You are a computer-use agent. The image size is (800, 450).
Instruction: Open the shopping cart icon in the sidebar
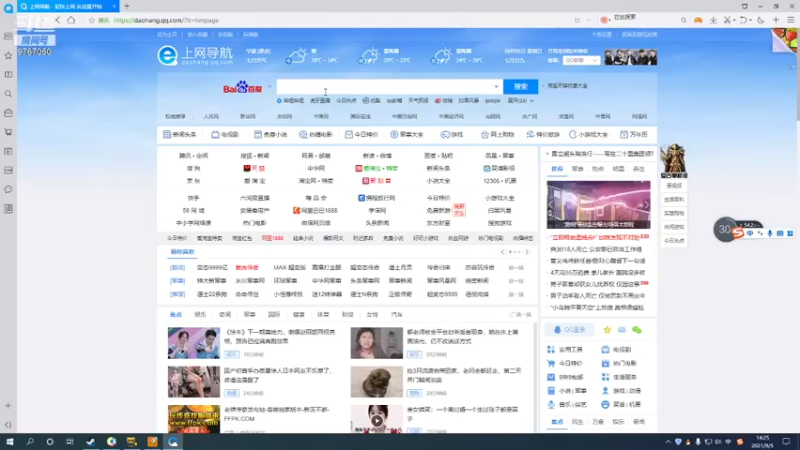point(8,132)
